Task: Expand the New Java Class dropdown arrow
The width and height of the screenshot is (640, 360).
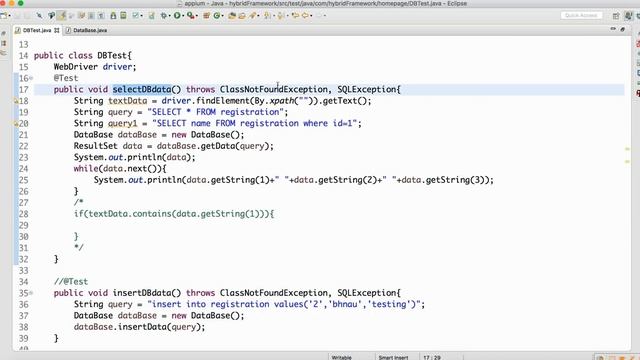Action: [x=223, y=16]
